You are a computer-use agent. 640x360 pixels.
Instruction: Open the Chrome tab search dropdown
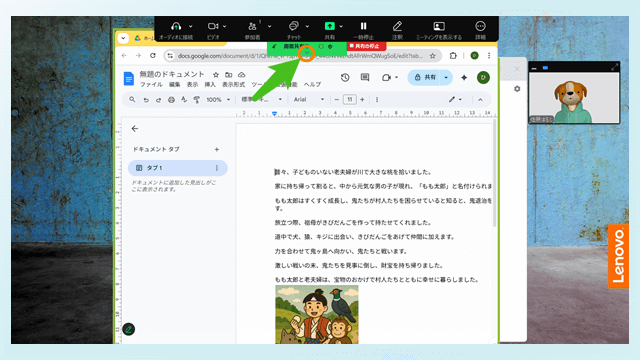(x=123, y=38)
